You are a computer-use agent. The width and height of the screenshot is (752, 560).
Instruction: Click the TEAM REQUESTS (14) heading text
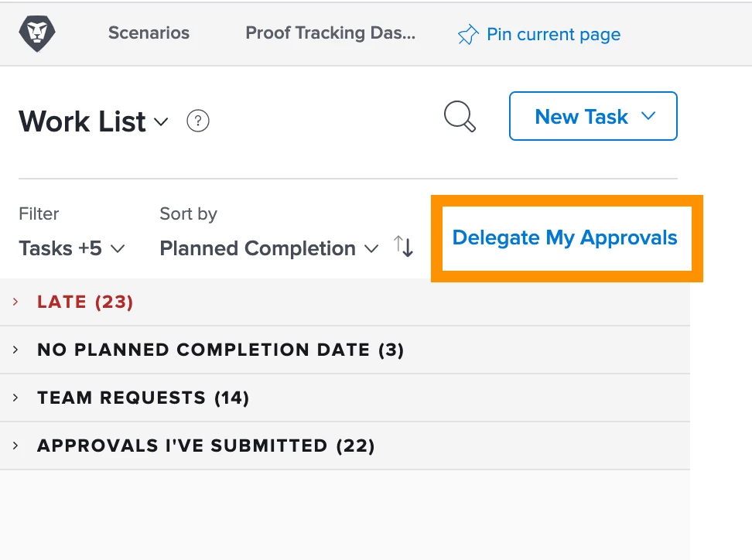point(143,398)
